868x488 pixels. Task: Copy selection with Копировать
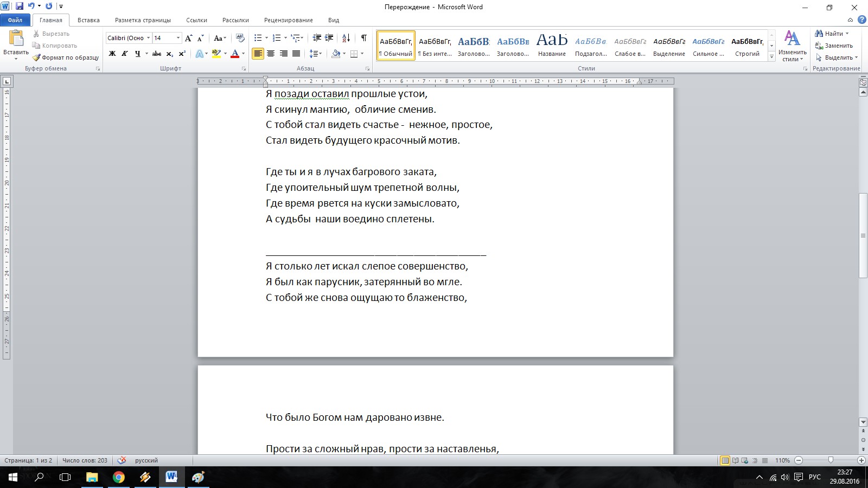coord(55,46)
